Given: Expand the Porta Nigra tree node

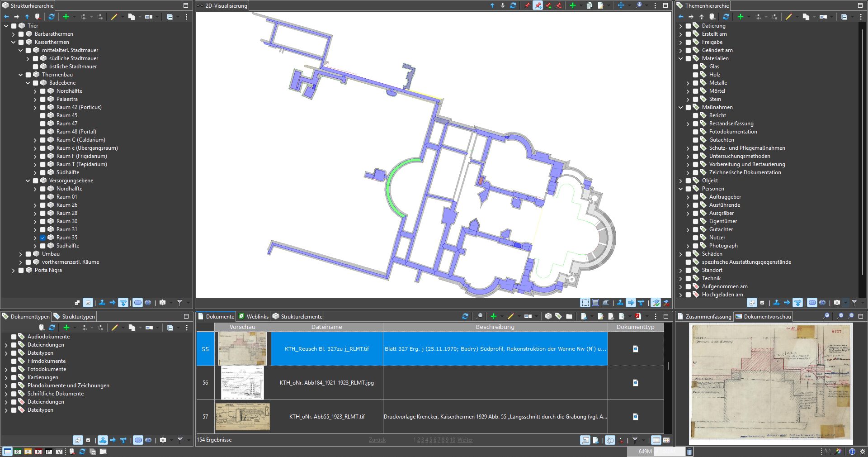Looking at the screenshot, I should (x=13, y=270).
